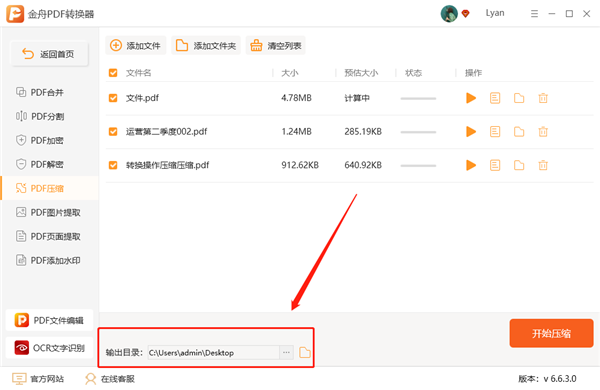Select the PDF压缩 sidebar item
The width and height of the screenshot is (600, 390).
(x=50, y=188)
